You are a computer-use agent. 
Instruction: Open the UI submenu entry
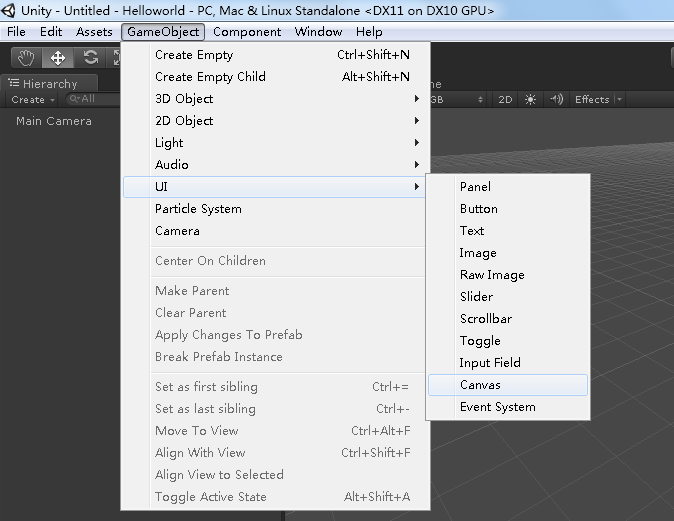(274, 187)
